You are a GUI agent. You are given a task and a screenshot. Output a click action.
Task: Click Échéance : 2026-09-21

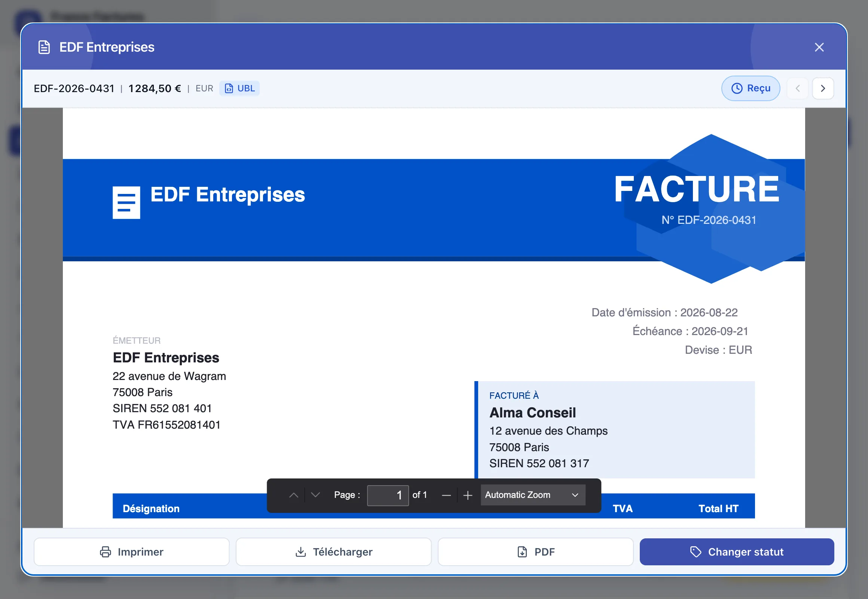pyautogui.click(x=690, y=331)
